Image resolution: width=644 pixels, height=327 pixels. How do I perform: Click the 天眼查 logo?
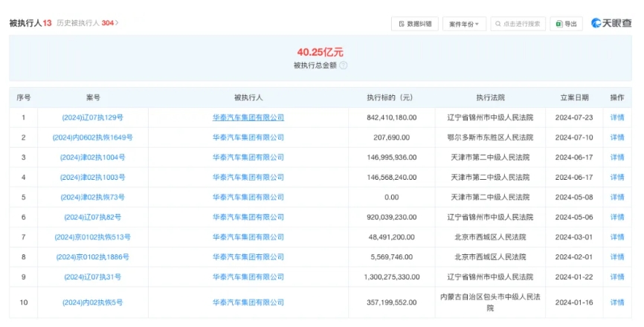coord(611,23)
